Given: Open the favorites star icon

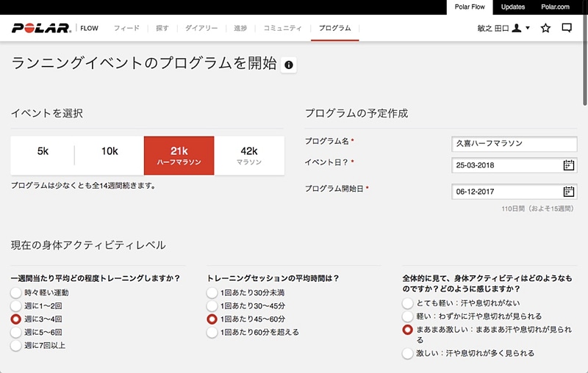Looking at the screenshot, I should coord(545,28).
